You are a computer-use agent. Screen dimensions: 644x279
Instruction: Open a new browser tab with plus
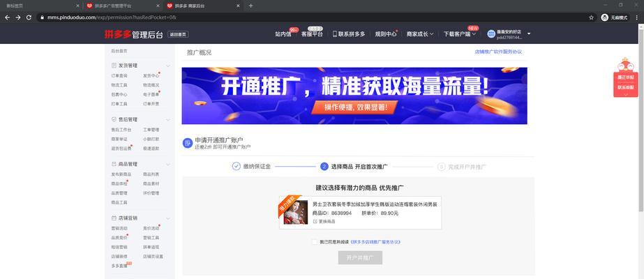click(250, 6)
